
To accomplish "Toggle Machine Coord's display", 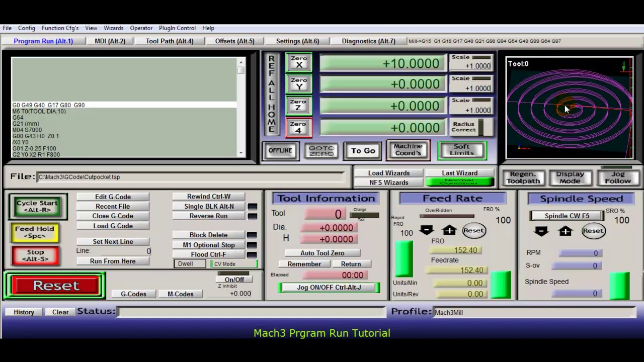I will click(x=408, y=150).
